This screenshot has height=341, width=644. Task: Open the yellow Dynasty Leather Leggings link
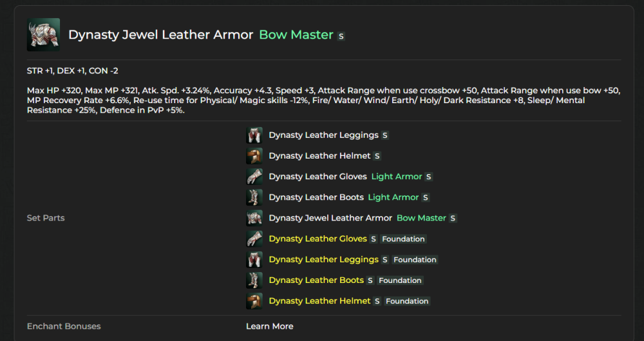[323, 260]
